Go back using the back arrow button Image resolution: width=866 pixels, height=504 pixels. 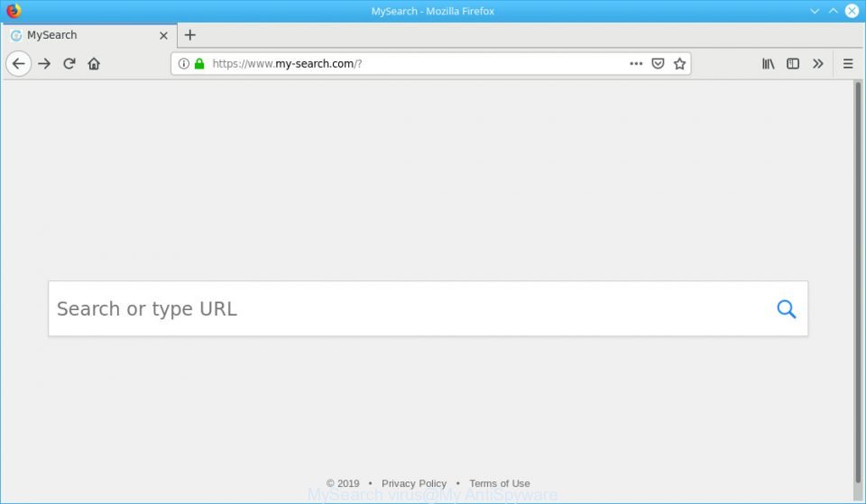(x=18, y=63)
